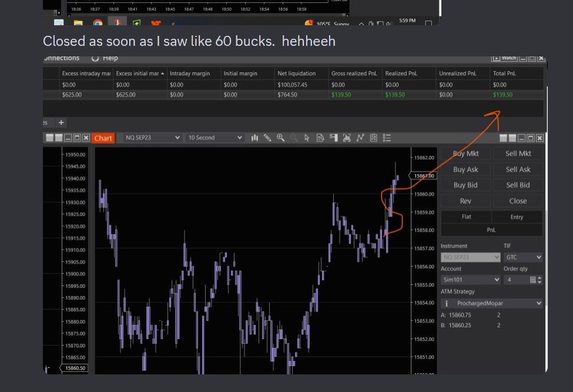Click the bid price B: 15860.25

456,325
